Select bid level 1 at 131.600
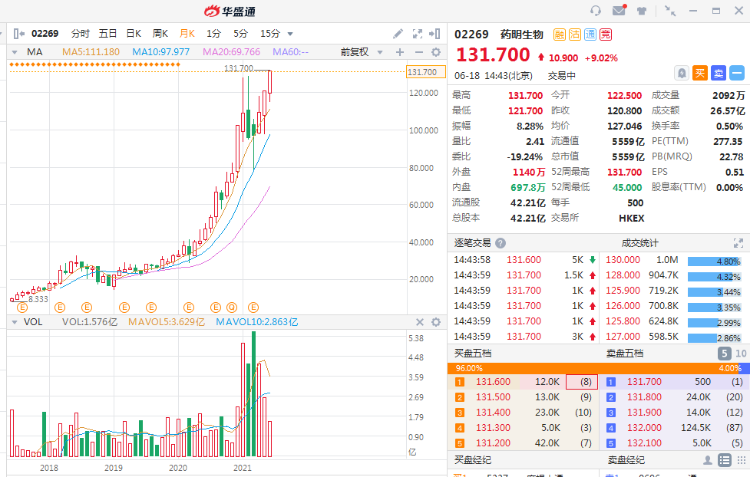Viewport: 750px width, 477px height. point(524,382)
